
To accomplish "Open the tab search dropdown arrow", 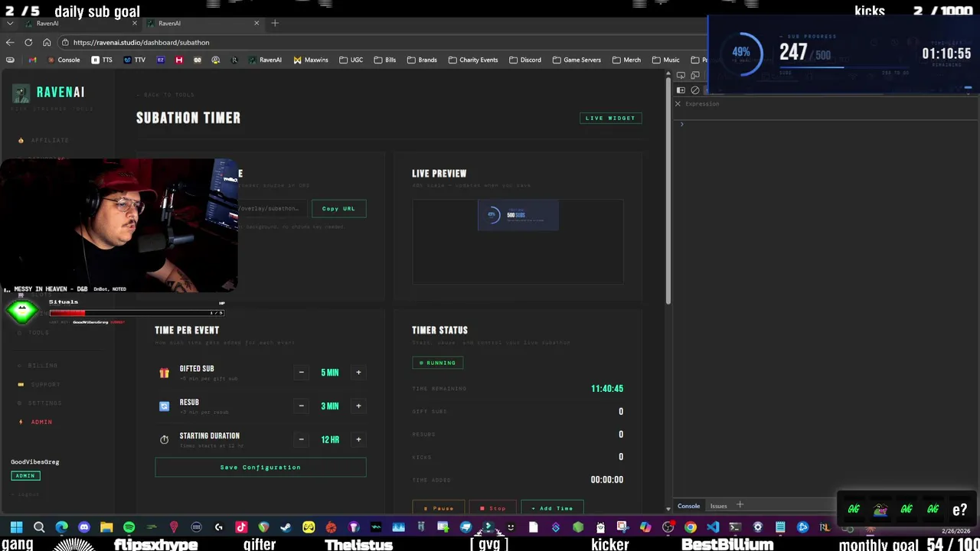I will pyautogui.click(x=9, y=23).
